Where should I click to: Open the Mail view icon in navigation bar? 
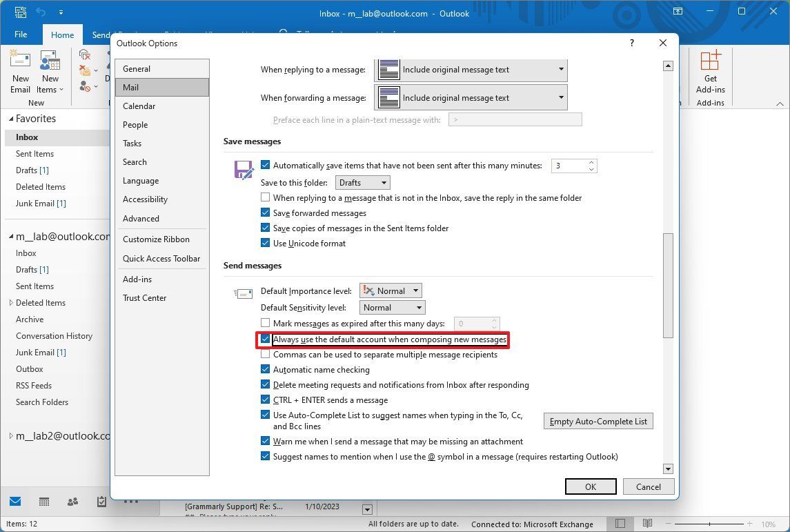15,502
